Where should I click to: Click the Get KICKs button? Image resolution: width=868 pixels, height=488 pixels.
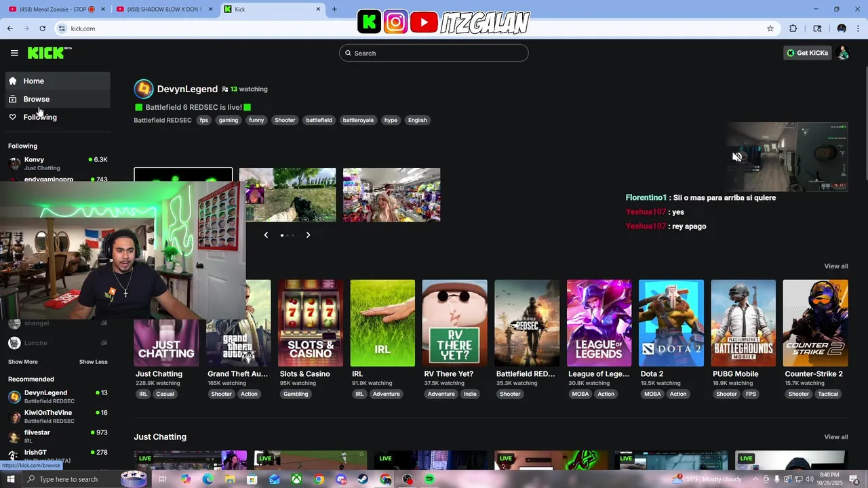[x=808, y=53]
